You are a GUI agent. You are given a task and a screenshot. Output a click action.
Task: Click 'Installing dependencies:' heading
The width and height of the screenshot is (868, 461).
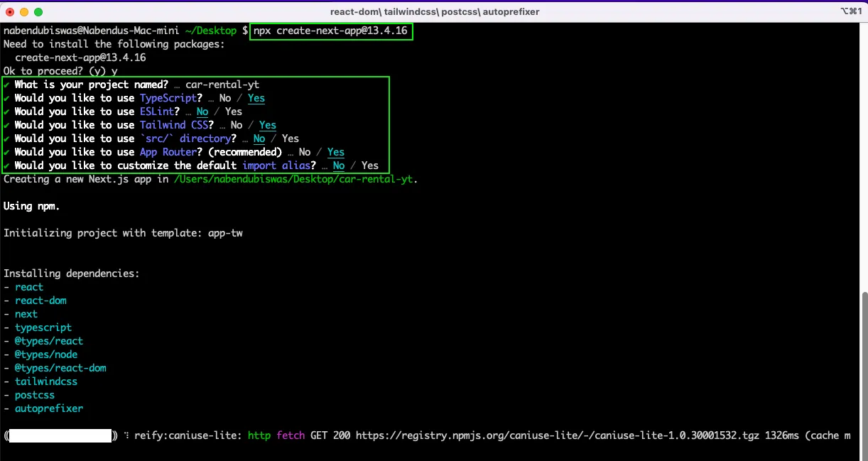(72, 273)
